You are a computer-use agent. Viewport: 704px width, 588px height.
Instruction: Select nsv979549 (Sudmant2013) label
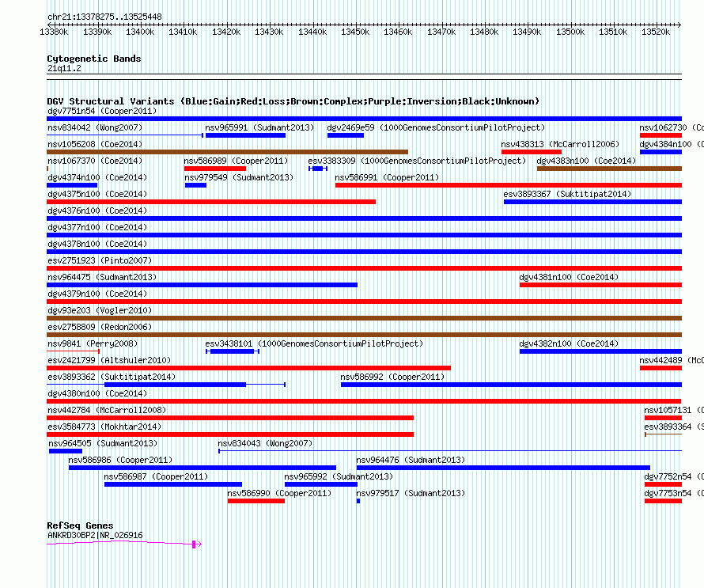[239, 177]
